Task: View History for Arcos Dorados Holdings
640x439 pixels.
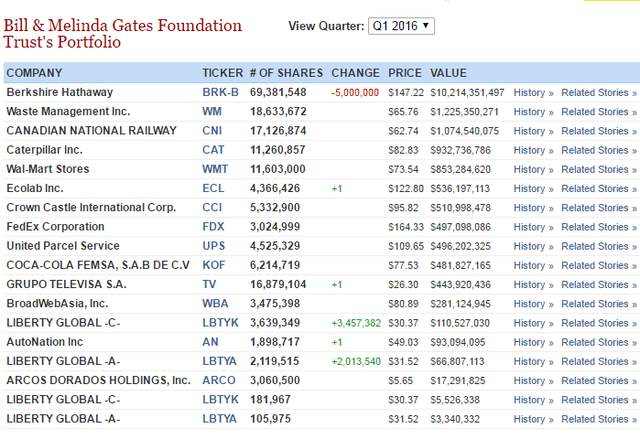Action: [x=533, y=380]
